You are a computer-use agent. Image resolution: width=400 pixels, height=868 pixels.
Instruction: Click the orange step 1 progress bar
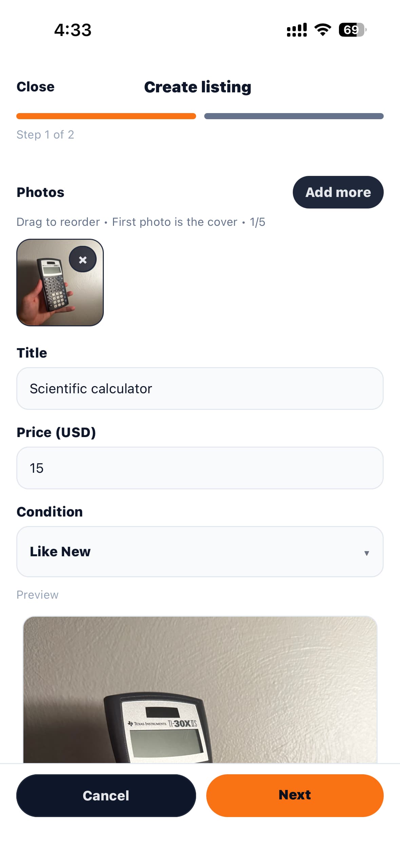pyautogui.click(x=106, y=116)
